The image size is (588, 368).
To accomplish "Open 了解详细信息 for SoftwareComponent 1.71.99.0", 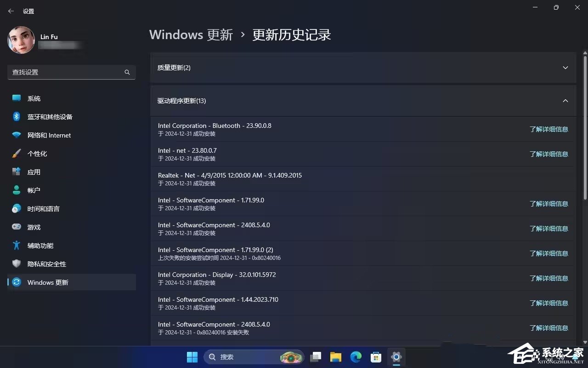I will click(549, 204).
